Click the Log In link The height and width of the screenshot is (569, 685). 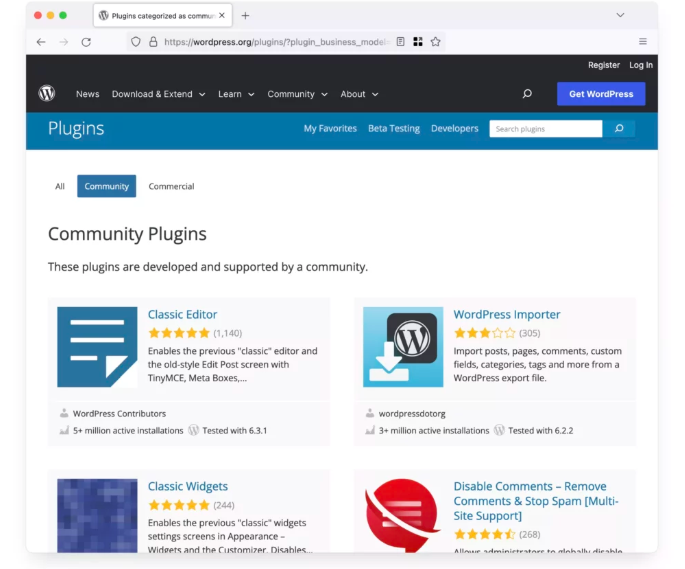(x=641, y=65)
